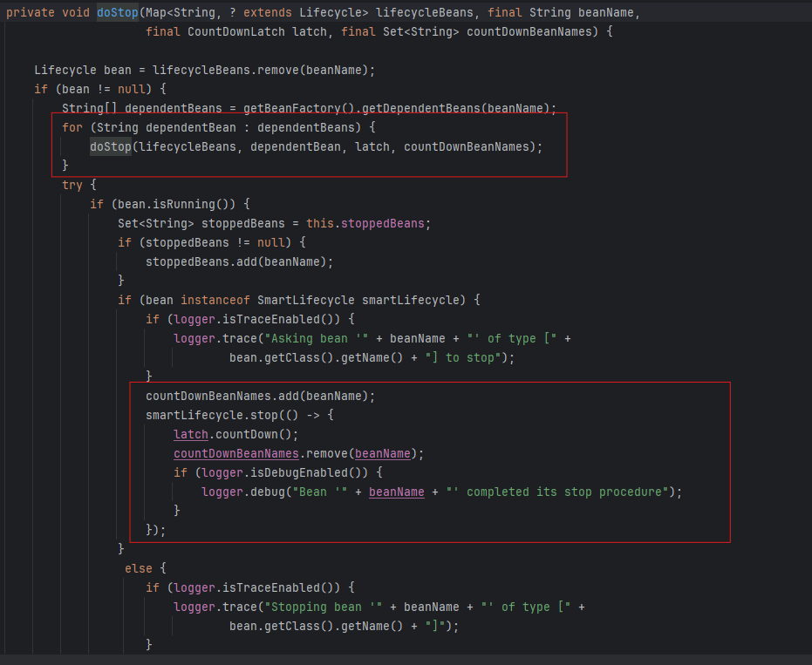
Task: Click 'Map<String, ? extends Lifecycle>' parameter type
Action: coord(256,12)
